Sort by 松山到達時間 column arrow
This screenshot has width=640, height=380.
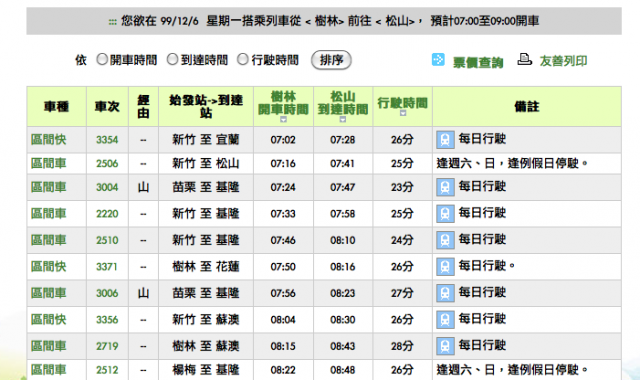(x=343, y=120)
